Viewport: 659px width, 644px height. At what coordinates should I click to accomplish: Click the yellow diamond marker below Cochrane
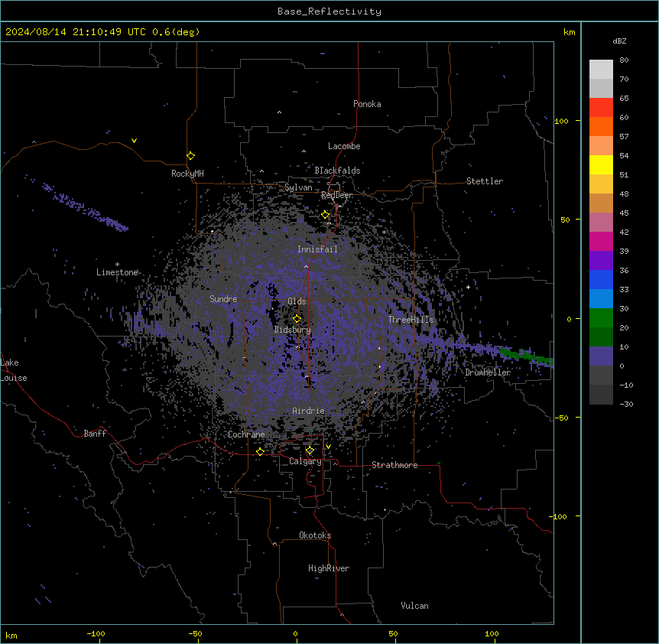[x=260, y=451]
